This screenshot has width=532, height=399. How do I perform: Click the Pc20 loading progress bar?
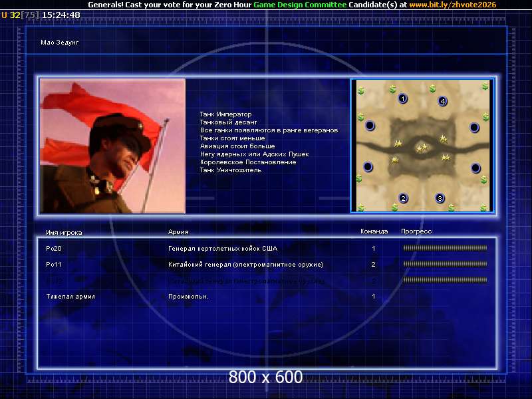click(x=445, y=248)
